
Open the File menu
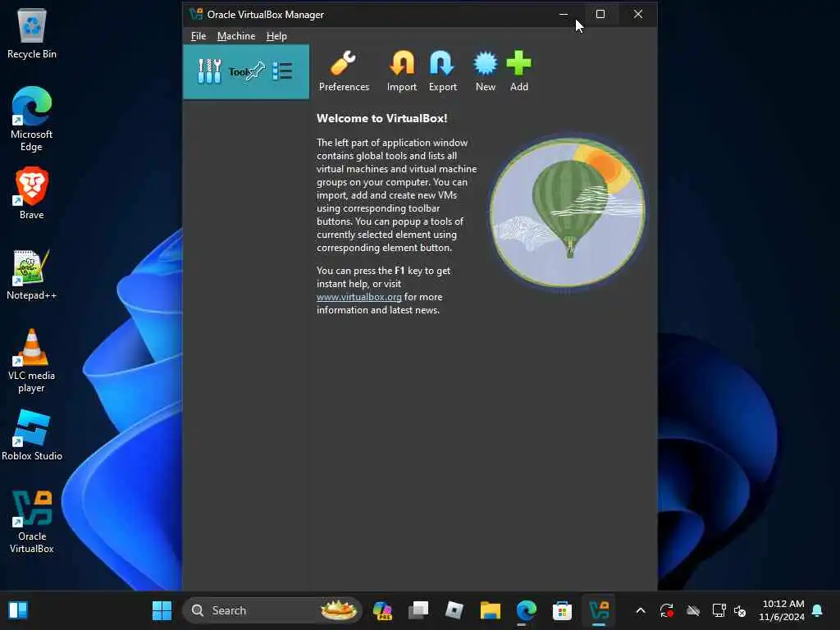(199, 36)
